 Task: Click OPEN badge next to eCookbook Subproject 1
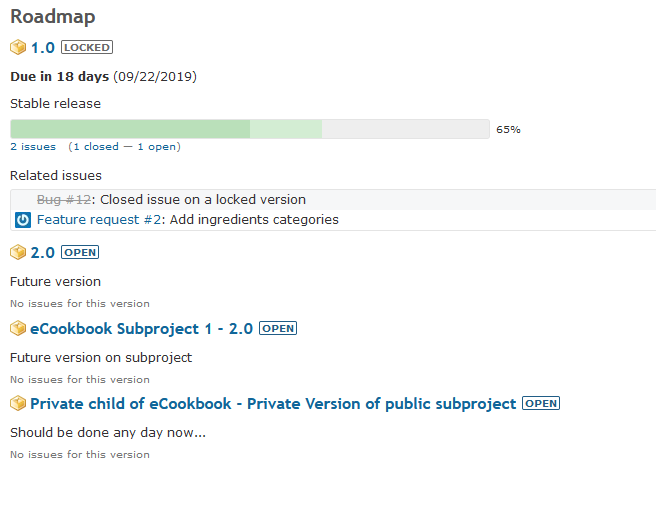pos(278,328)
